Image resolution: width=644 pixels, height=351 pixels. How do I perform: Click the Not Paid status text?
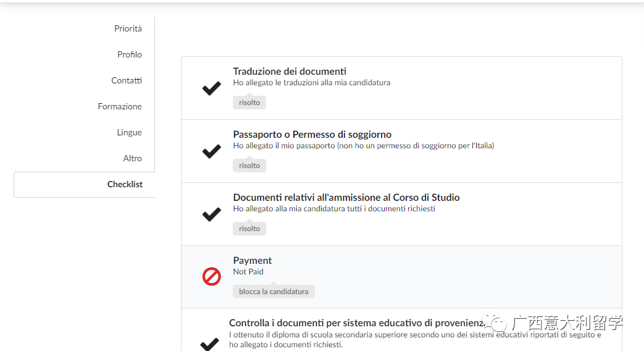pyautogui.click(x=248, y=272)
